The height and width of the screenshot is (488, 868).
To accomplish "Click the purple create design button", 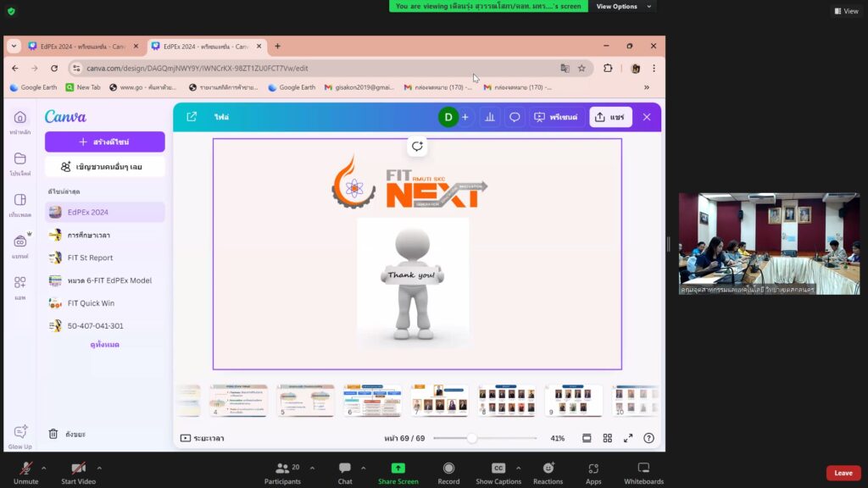I will click(x=104, y=141).
